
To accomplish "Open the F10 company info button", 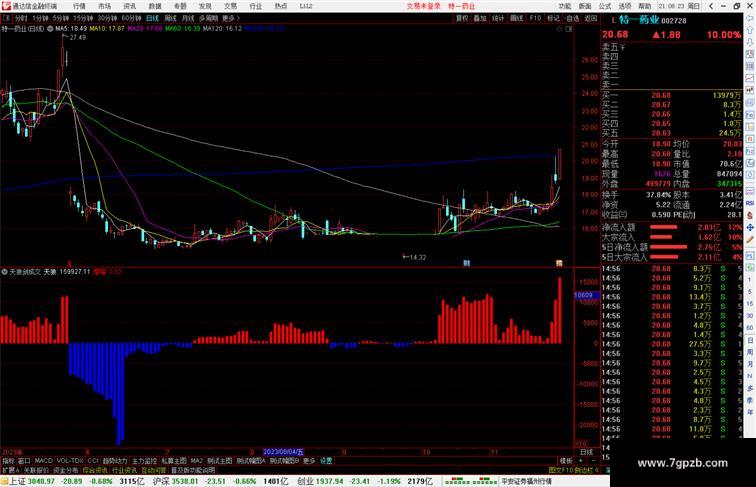I will (x=535, y=18).
